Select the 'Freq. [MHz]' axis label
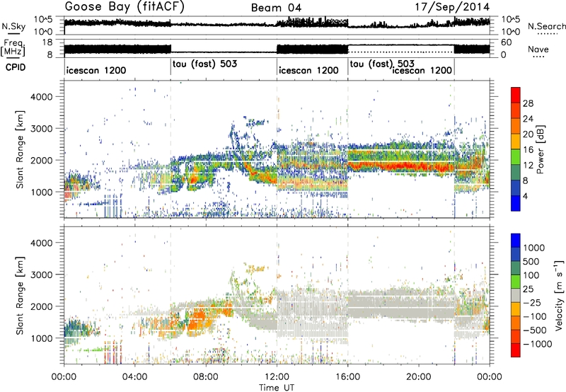This screenshot has width=566, height=392. tap(13, 48)
